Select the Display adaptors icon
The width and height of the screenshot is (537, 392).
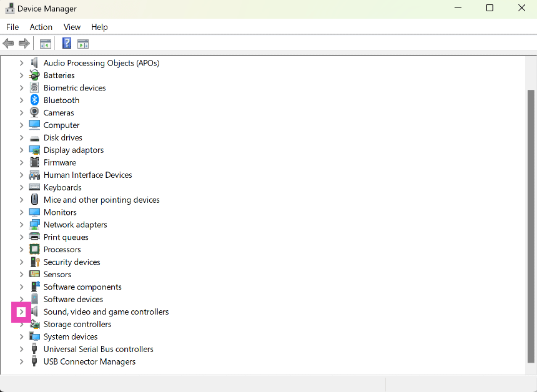pyautogui.click(x=34, y=150)
